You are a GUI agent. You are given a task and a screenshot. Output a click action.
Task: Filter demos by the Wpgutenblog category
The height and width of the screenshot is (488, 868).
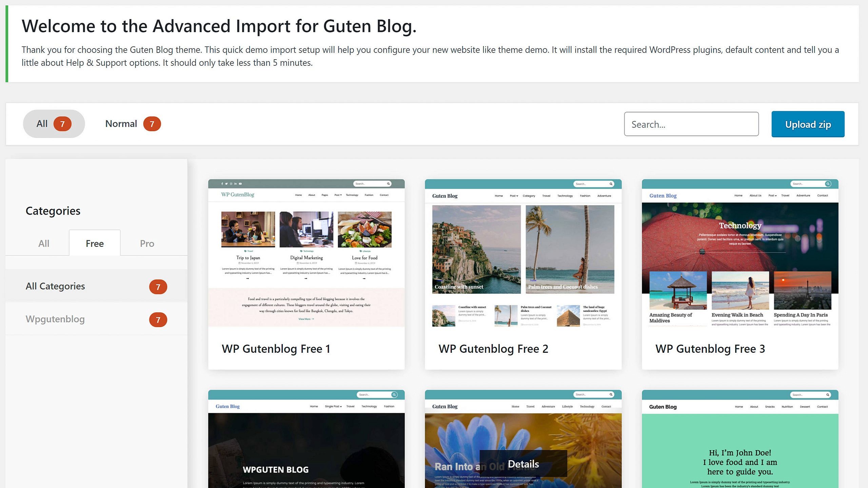tap(55, 319)
